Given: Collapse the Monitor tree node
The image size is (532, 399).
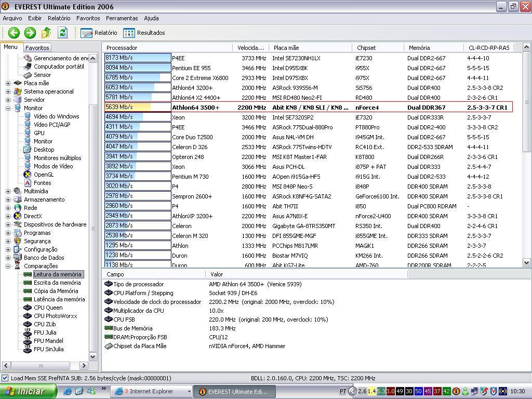Looking at the screenshot, I should pyautogui.click(x=8, y=108).
